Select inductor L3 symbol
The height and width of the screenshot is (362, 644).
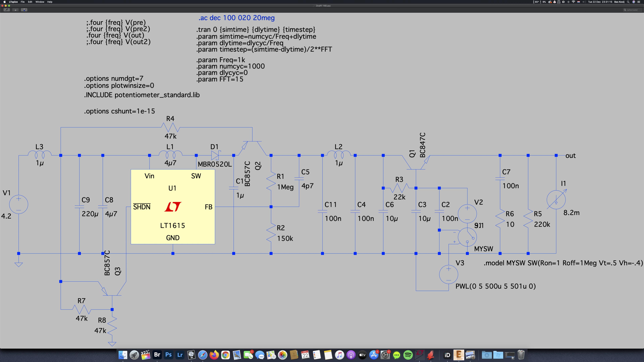[x=39, y=154]
